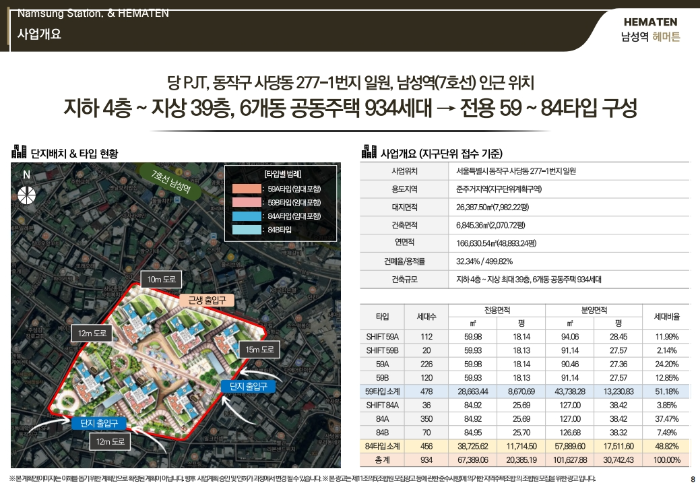Select the blue 84A타입 legend swatch
The width and height of the screenshot is (700, 485).
point(246,216)
